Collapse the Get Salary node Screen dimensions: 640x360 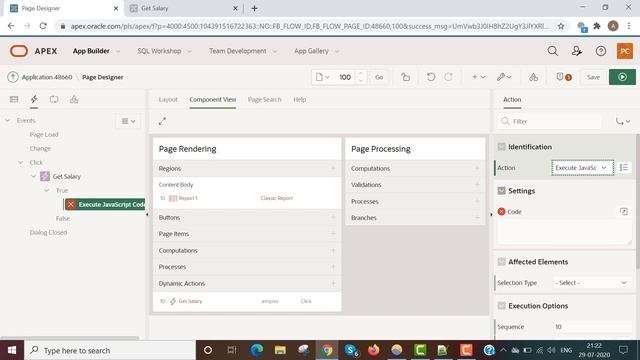[x=33, y=176]
